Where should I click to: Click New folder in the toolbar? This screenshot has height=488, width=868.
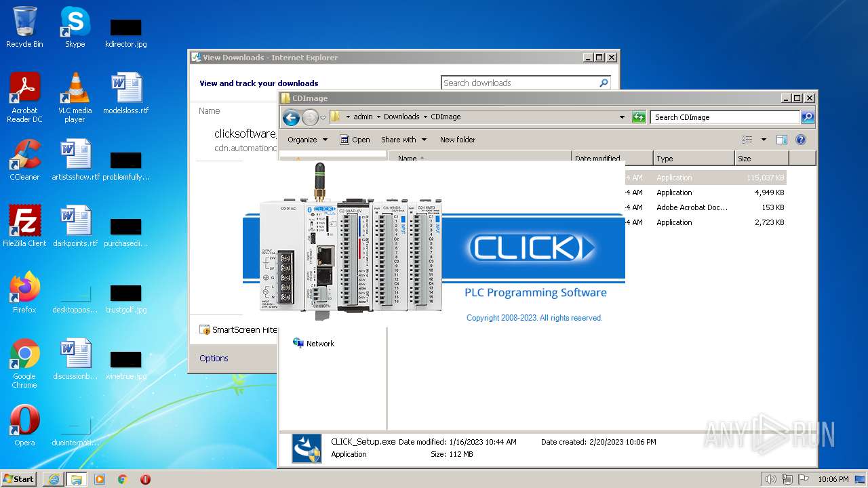[x=458, y=140]
